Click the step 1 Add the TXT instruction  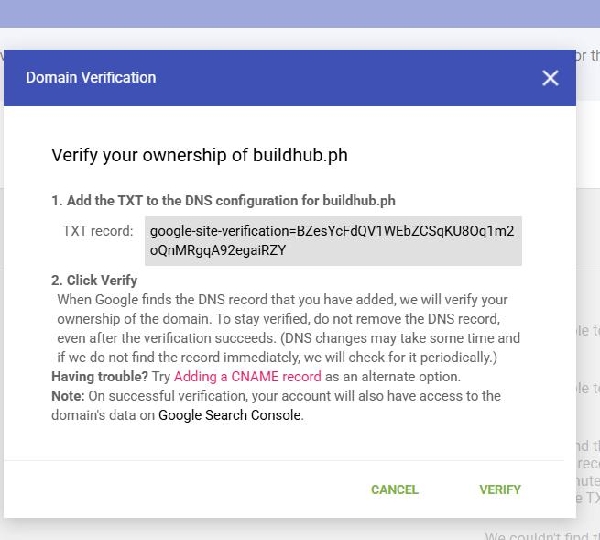pos(223,200)
